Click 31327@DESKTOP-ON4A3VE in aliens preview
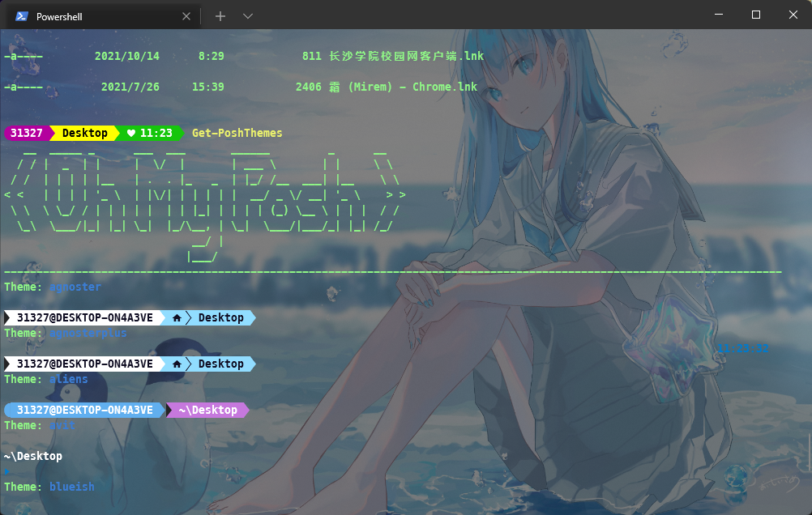Image resolution: width=812 pixels, height=515 pixels. pyautogui.click(x=84, y=410)
